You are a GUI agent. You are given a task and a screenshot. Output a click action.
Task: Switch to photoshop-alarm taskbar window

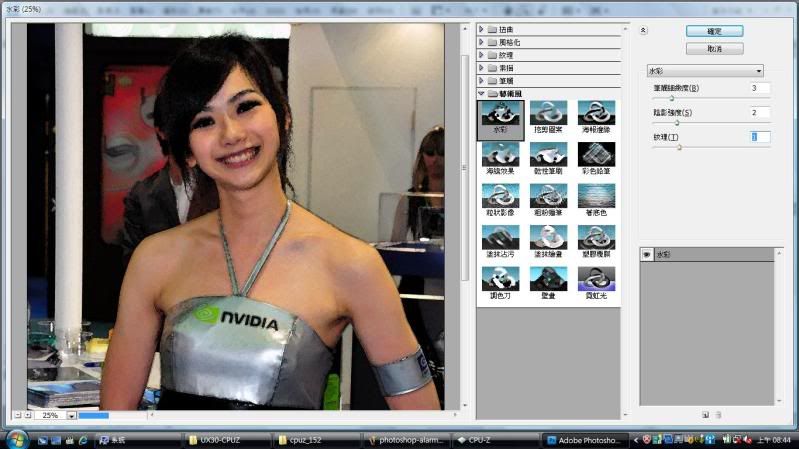click(408, 440)
